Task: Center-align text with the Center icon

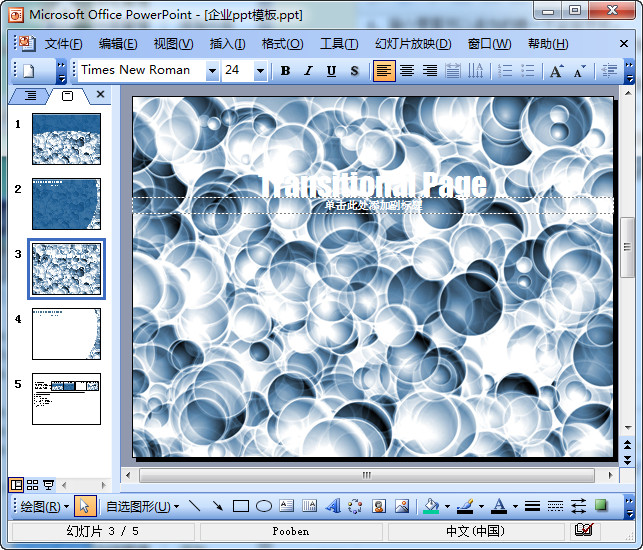Action: pyautogui.click(x=407, y=71)
